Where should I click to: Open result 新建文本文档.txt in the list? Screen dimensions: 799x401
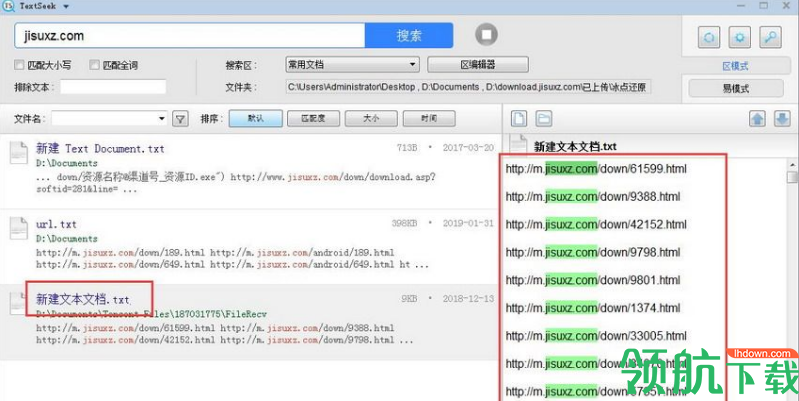coord(83,299)
